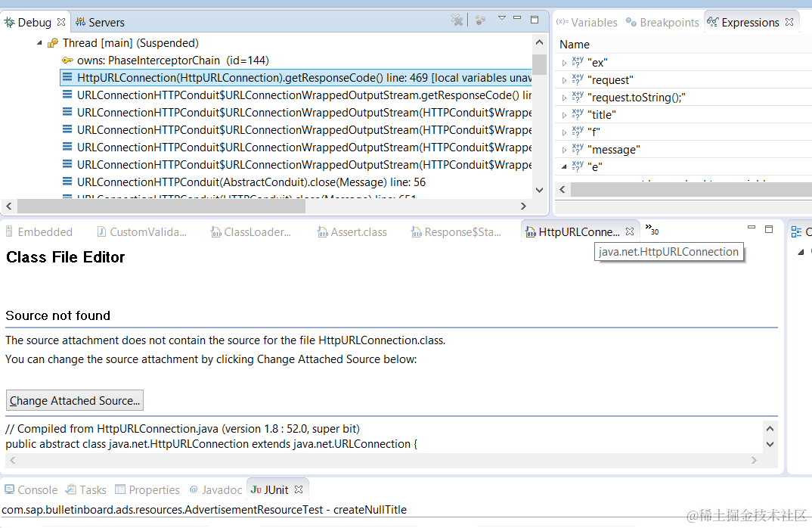812x528 pixels.
Task: Click the Embedded tab icon
Action: (9, 231)
